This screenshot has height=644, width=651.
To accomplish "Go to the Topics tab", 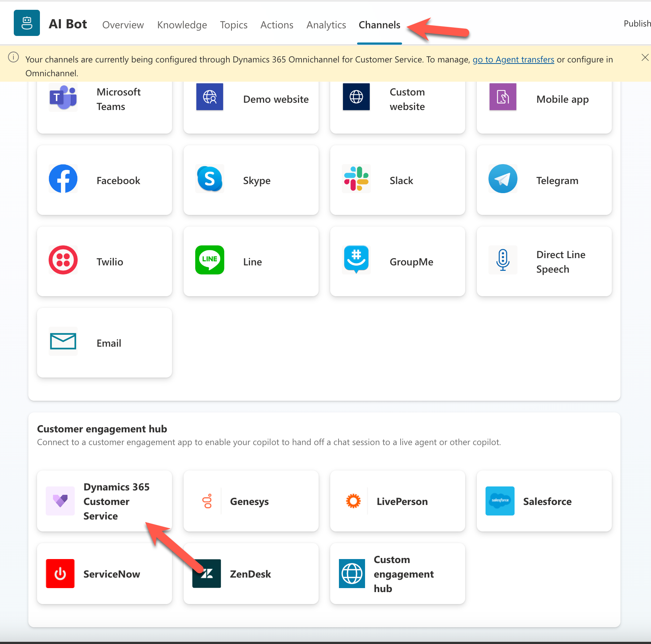I will pyautogui.click(x=234, y=25).
